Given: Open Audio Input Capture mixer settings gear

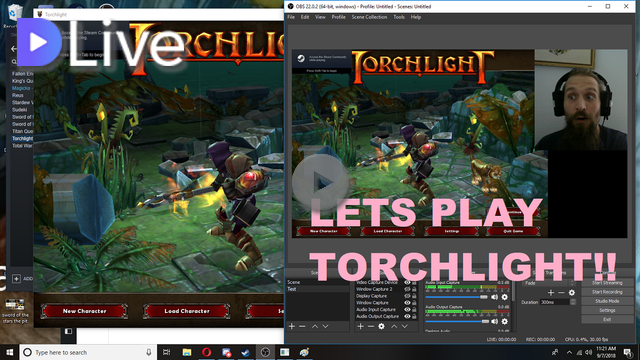Looking at the screenshot, I should (x=504, y=297).
